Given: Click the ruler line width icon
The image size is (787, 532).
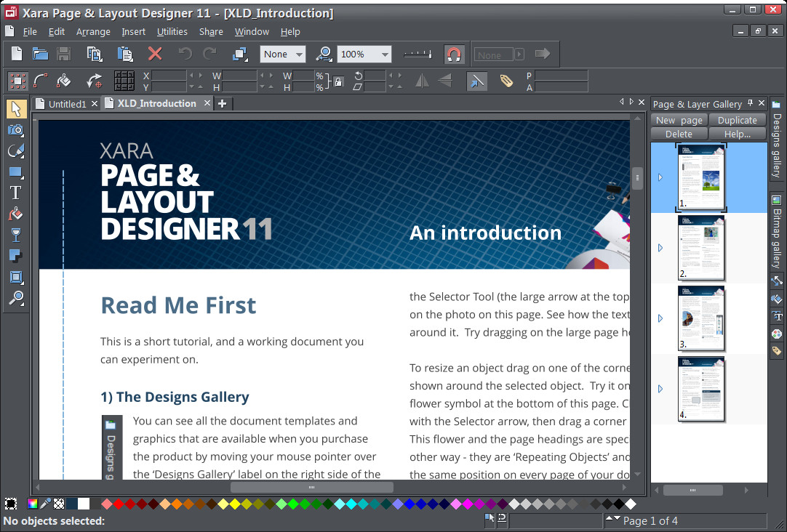Looking at the screenshot, I should point(418,54).
